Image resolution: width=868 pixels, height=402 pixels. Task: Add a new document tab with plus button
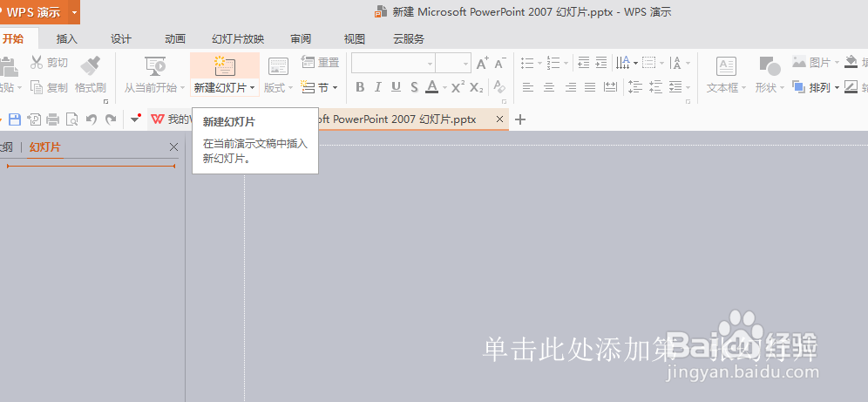click(519, 119)
